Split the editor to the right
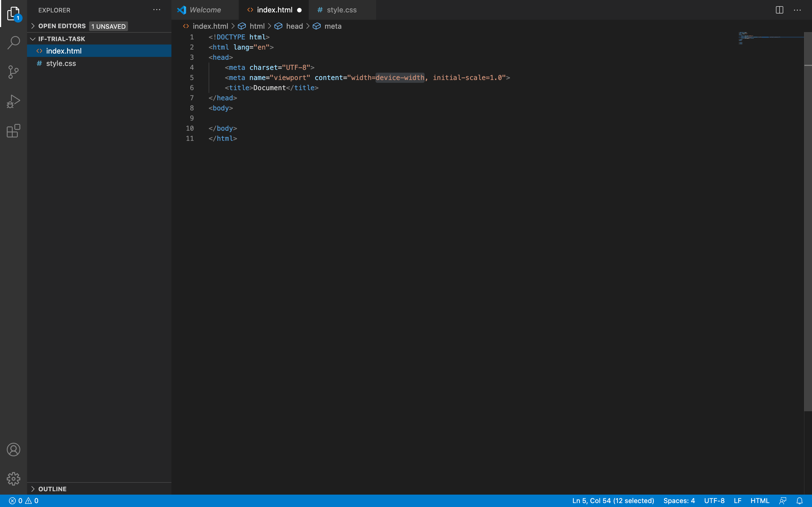This screenshot has height=507, width=812. [x=779, y=10]
